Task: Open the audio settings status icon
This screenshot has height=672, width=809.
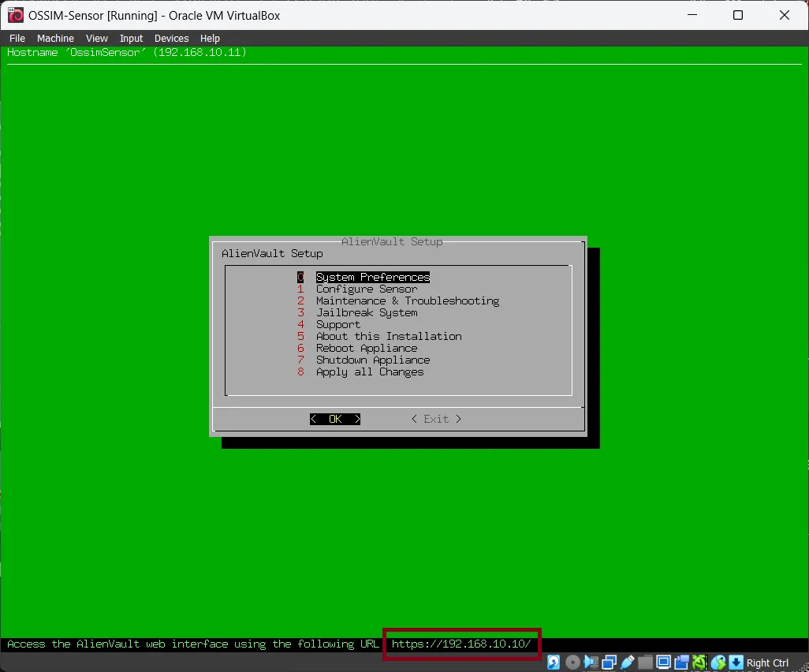Action: 591,663
